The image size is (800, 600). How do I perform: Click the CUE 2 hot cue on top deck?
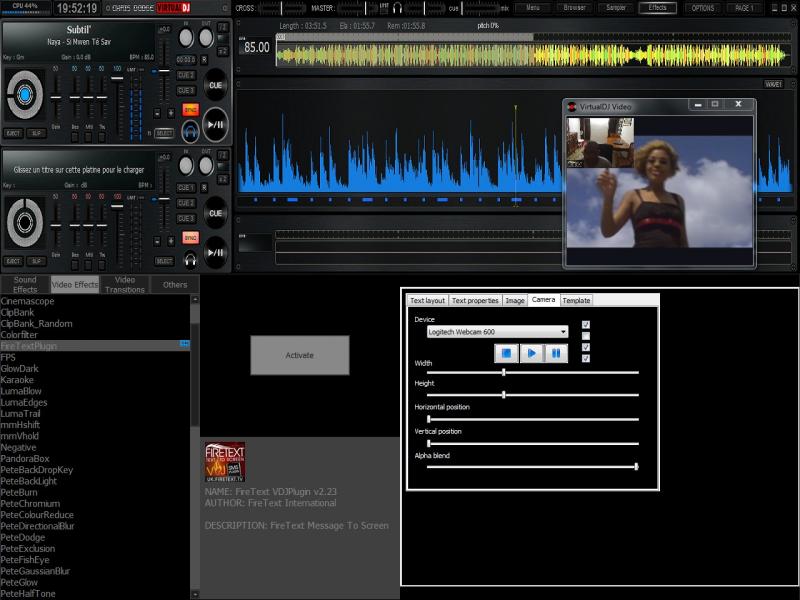point(186,75)
